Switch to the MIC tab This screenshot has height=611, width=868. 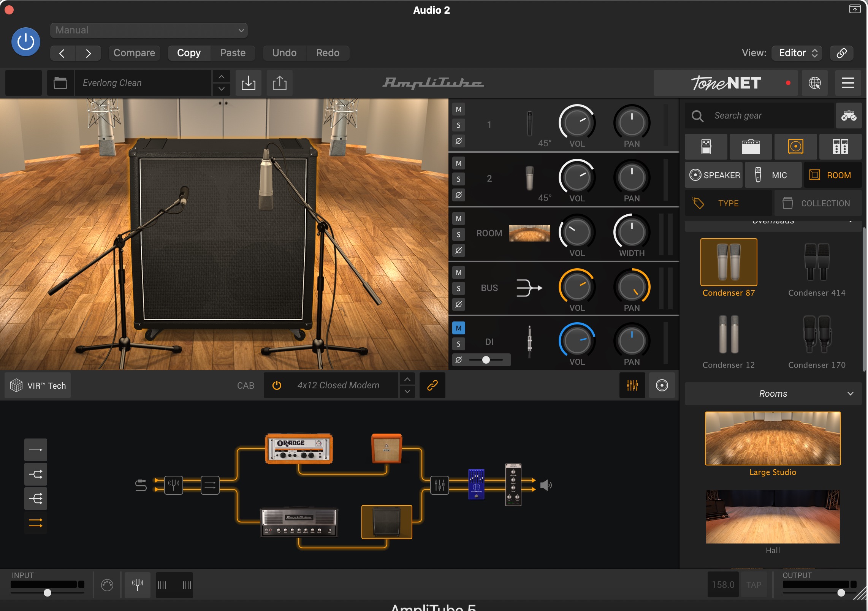click(773, 175)
